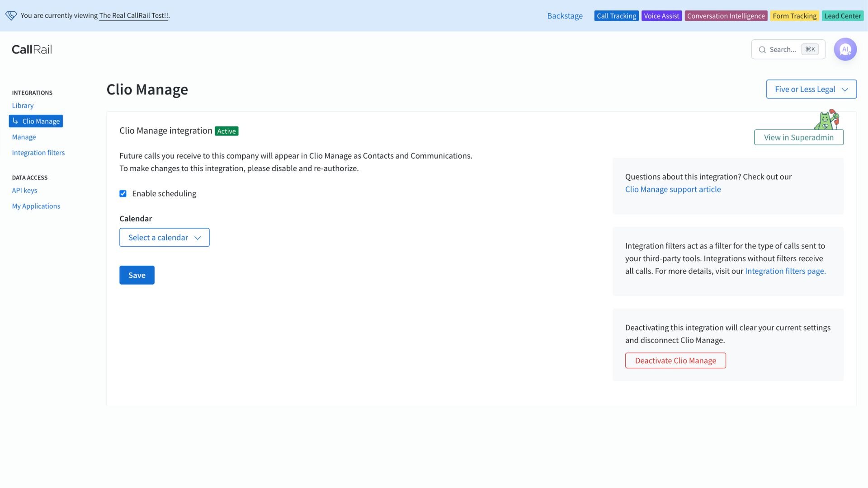Switch to Conversation Intelligence product

tap(726, 16)
